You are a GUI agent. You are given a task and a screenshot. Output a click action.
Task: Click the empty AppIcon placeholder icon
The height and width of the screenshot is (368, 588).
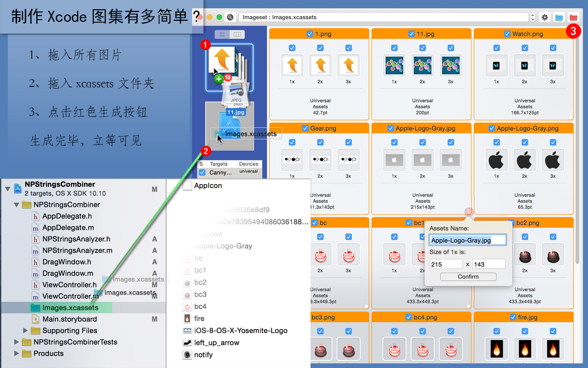click(x=187, y=186)
